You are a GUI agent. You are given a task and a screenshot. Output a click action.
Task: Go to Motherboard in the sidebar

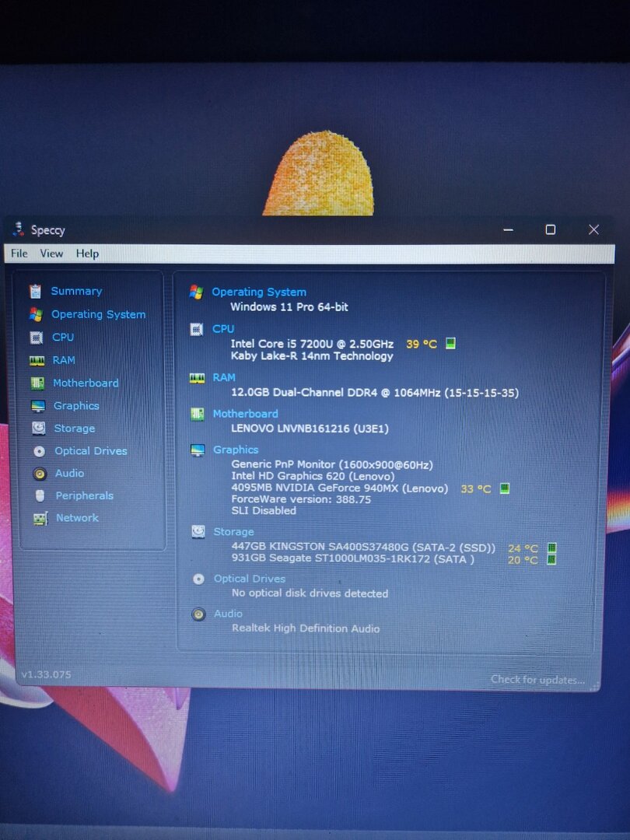point(86,383)
